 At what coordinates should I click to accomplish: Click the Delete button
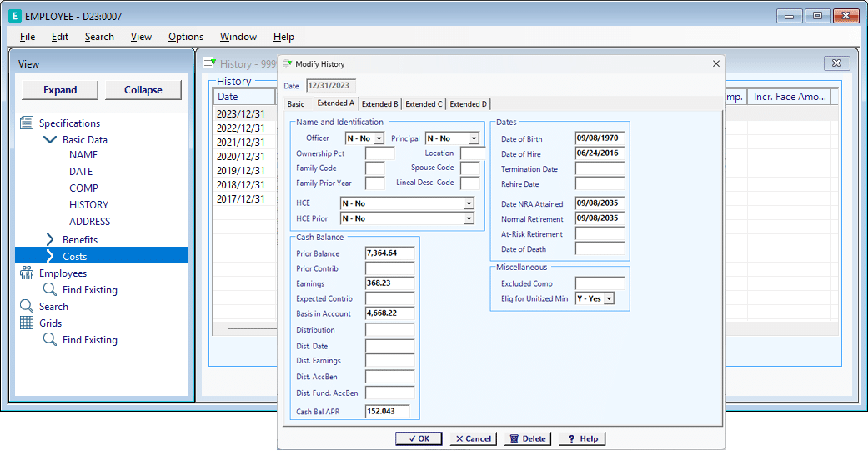[528, 438]
